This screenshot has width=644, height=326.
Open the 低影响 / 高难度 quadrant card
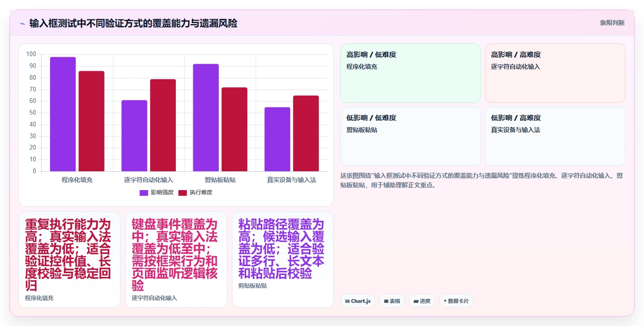click(x=555, y=136)
